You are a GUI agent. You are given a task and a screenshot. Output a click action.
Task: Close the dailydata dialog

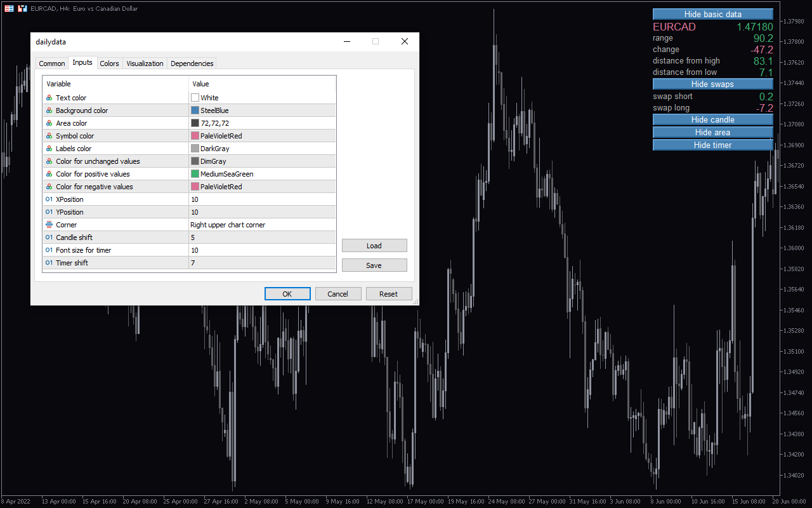coord(405,42)
